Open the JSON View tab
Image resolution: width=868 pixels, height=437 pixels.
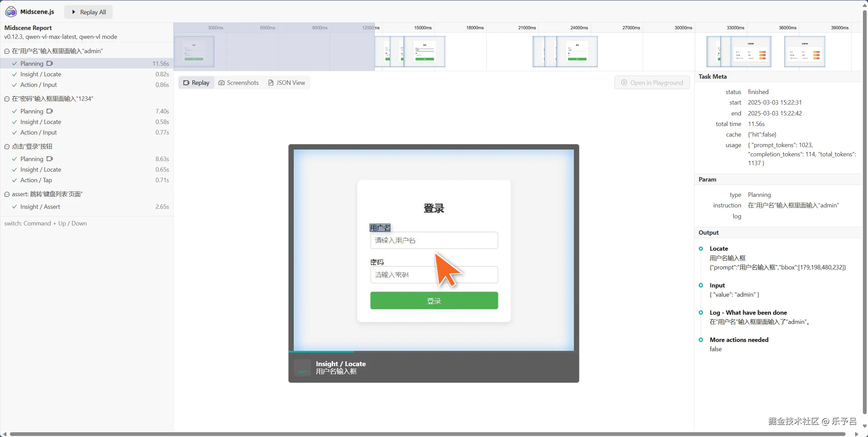pyautogui.click(x=287, y=83)
